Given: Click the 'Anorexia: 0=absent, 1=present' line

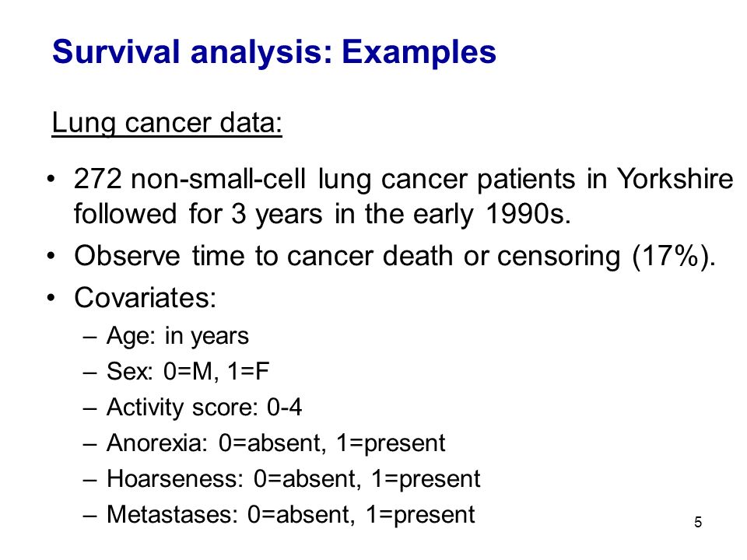Looking at the screenshot, I should pyautogui.click(x=275, y=443).
